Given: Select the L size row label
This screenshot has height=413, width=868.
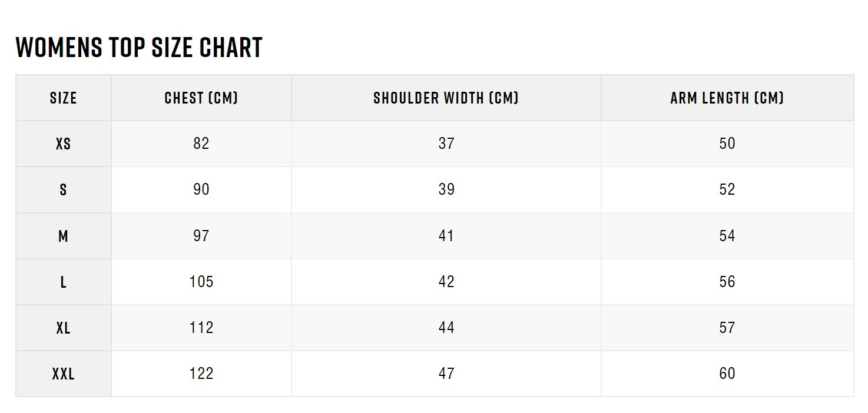Looking at the screenshot, I should pyautogui.click(x=64, y=282).
